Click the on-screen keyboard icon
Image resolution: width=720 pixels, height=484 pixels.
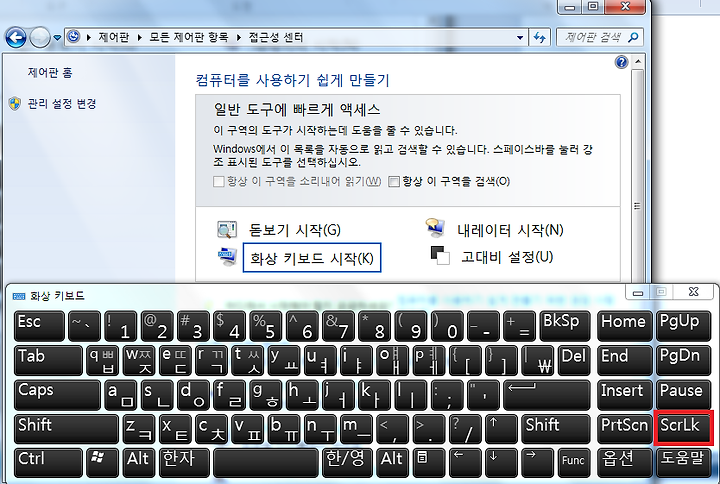[227, 256]
